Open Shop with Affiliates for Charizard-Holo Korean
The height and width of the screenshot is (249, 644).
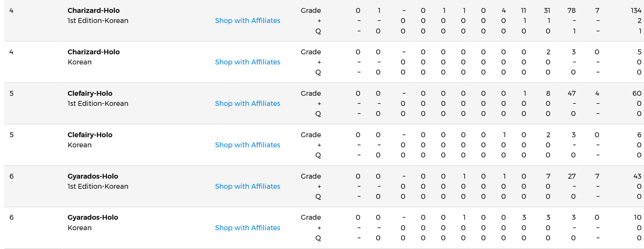(x=247, y=62)
